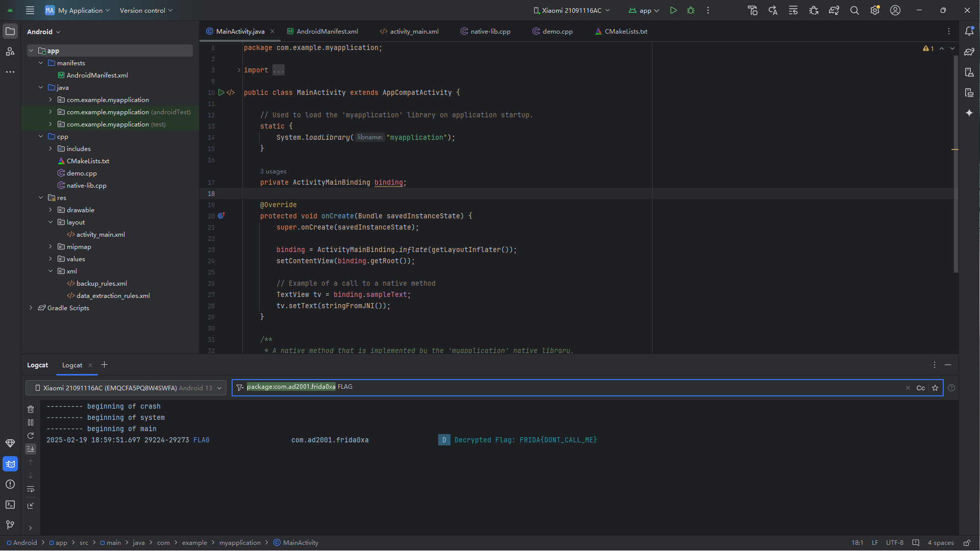
Task: Click in the logcat filter field
Action: pos(612,387)
